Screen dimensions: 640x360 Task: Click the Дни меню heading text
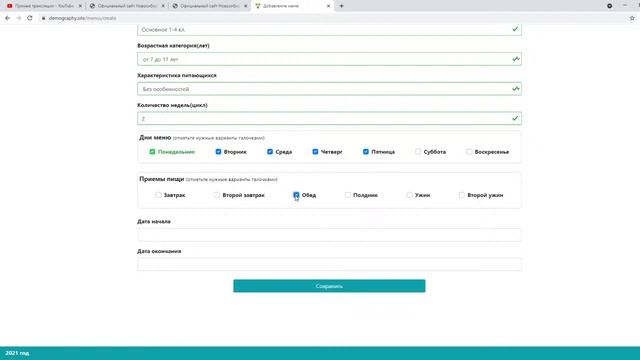[x=155, y=138]
